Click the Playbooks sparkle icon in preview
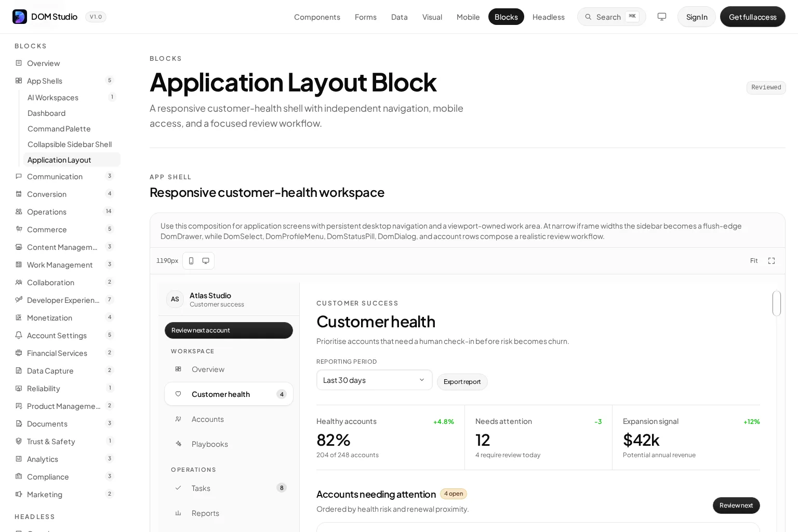This screenshot has width=798, height=532. 178,444
